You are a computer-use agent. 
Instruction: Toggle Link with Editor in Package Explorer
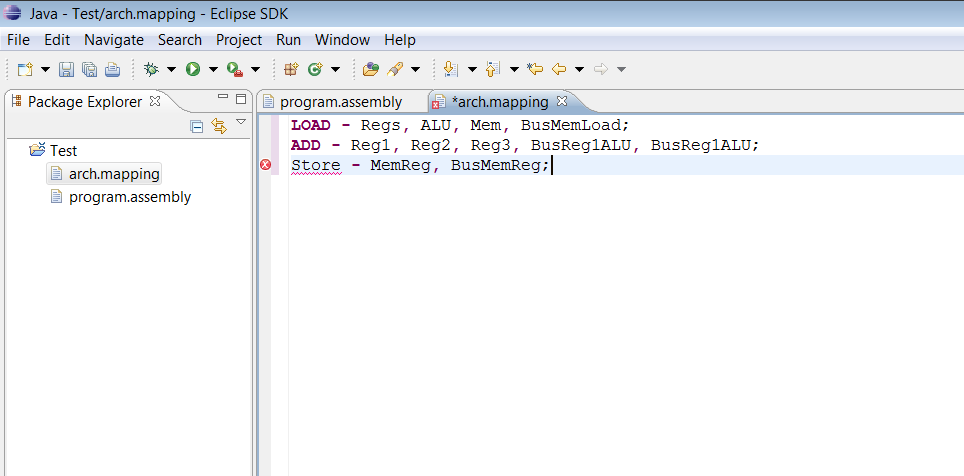pyautogui.click(x=219, y=126)
